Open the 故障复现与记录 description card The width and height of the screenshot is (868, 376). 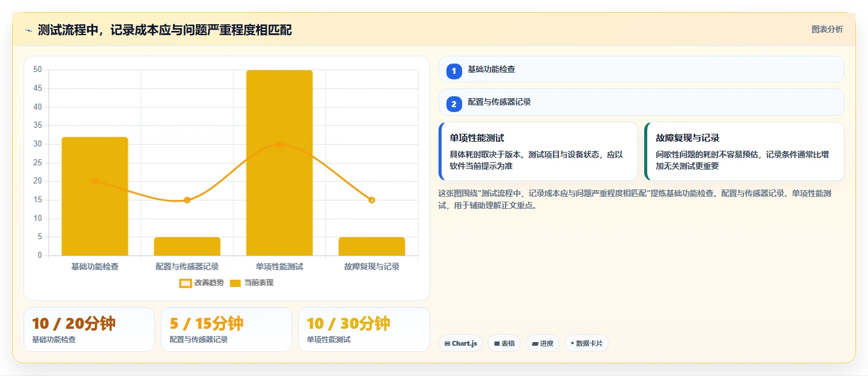[x=744, y=151]
